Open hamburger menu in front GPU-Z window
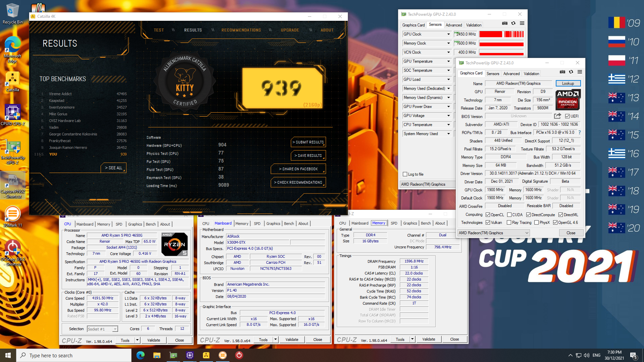 coord(580,72)
